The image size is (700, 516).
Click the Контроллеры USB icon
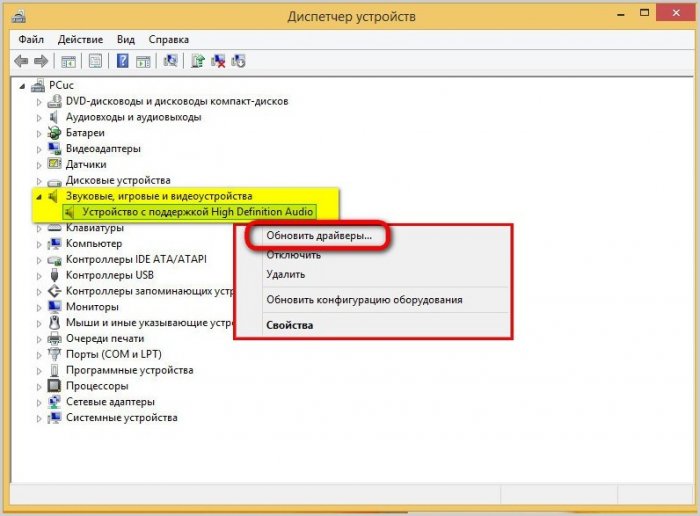point(54,275)
